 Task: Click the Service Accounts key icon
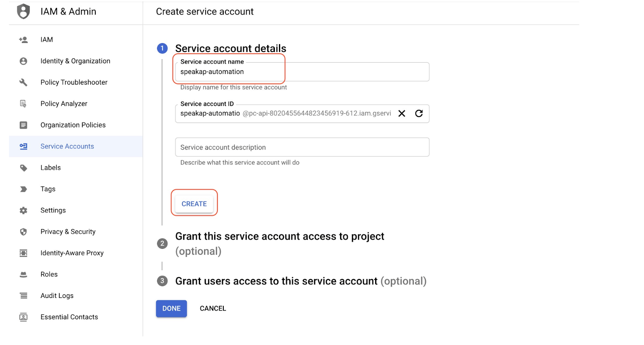tap(23, 146)
